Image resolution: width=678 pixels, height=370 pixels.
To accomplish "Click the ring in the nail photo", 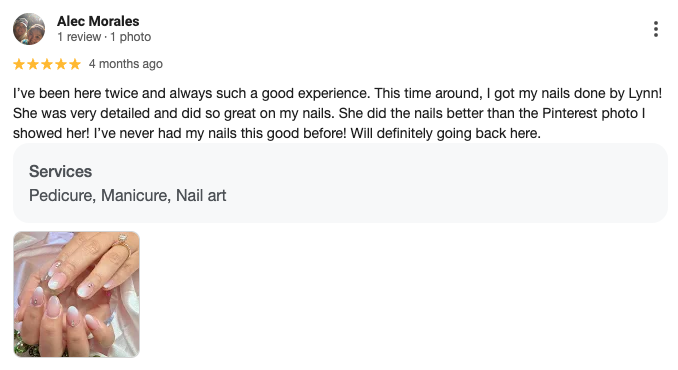I will [122, 241].
